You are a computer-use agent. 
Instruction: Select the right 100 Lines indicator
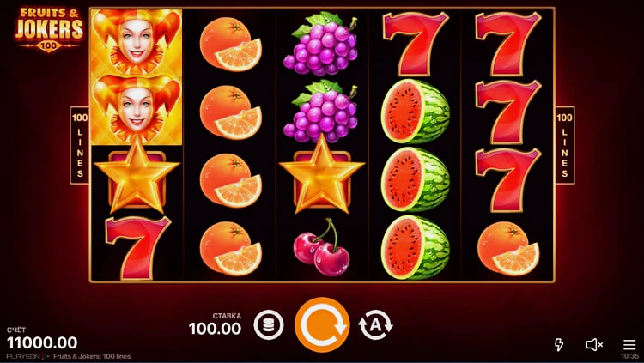coord(565,145)
